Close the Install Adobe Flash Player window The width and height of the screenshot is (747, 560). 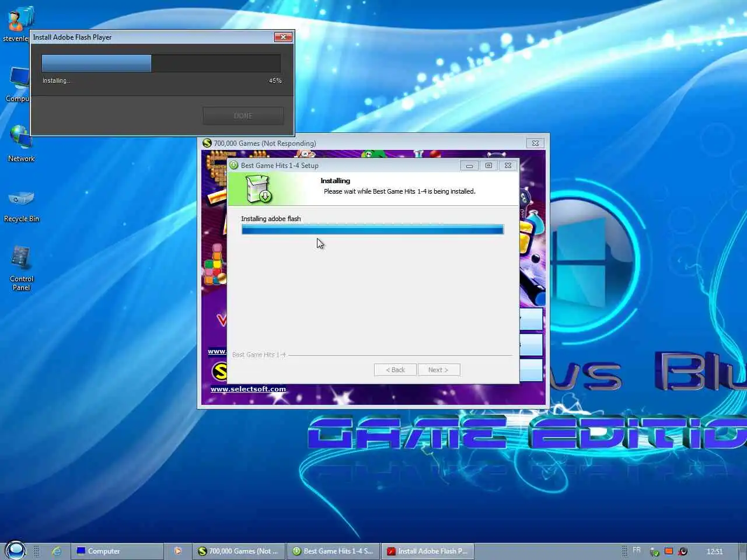click(x=283, y=37)
